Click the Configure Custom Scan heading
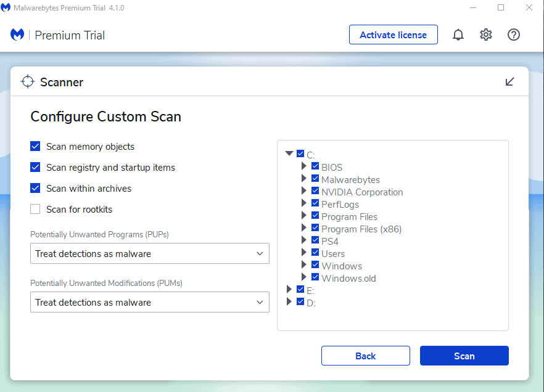 click(x=106, y=116)
